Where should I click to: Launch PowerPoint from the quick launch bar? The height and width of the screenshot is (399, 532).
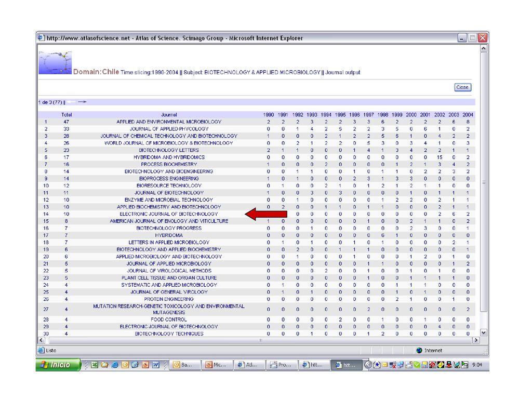tap(145, 365)
